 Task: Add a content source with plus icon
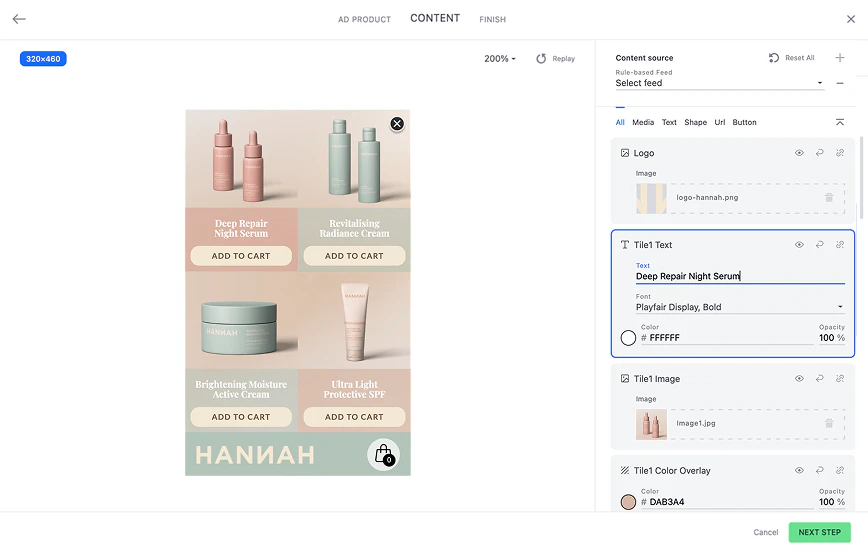840,58
